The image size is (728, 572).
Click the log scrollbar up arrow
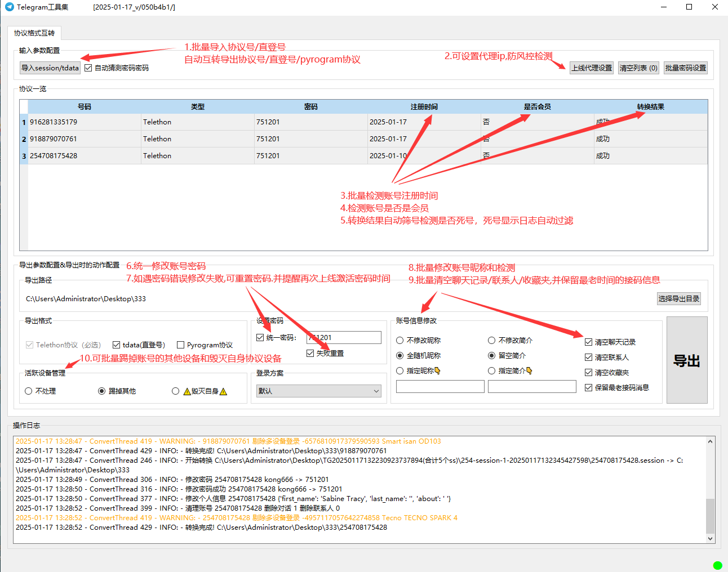pos(710,441)
